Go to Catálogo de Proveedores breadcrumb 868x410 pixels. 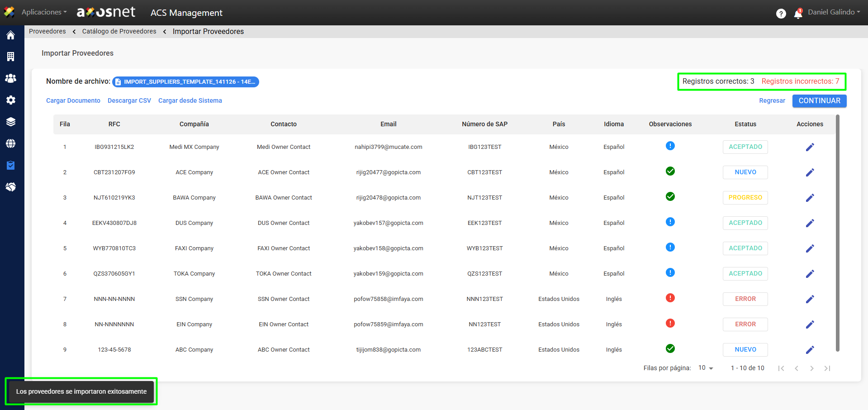[119, 31]
